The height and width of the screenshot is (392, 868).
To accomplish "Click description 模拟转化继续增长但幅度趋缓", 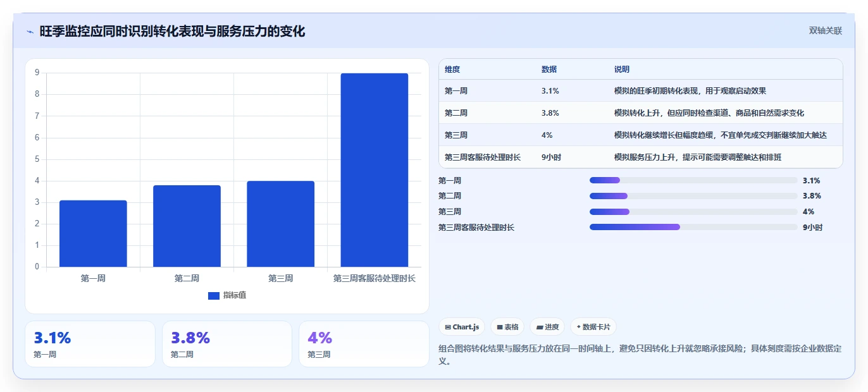I will pos(721,135).
